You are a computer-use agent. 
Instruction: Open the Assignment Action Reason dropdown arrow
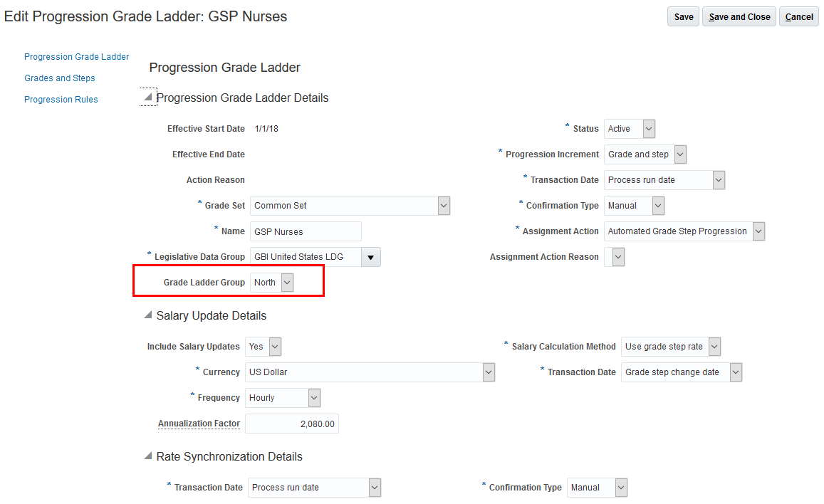(x=617, y=257)
